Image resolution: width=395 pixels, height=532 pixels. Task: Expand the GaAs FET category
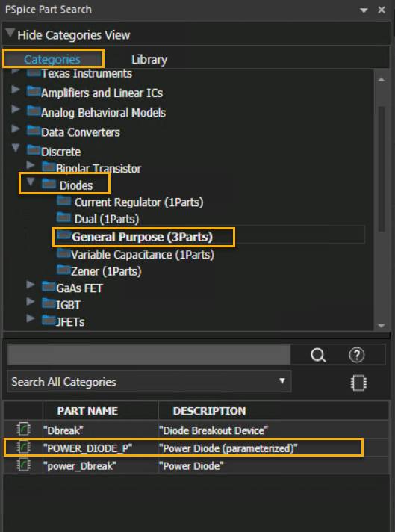point(31,285)
